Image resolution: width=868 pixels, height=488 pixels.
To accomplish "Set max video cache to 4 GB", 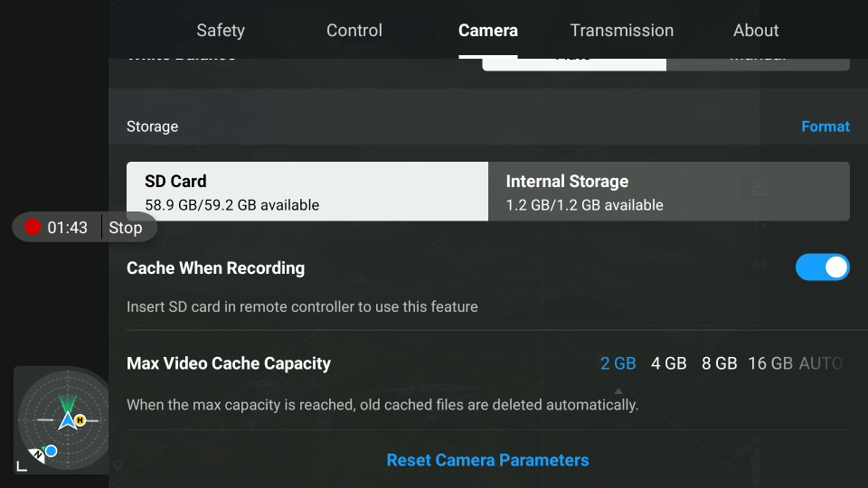I will pyautogui.click(x=669, y=363).
